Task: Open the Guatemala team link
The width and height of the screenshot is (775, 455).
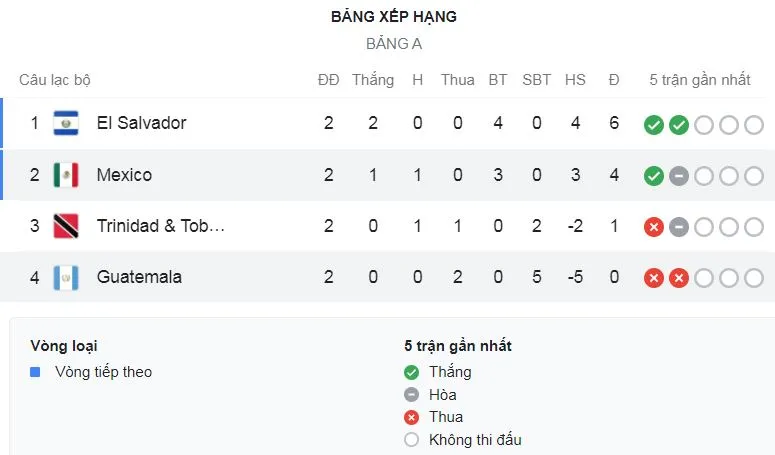Action: coord(139,277)
